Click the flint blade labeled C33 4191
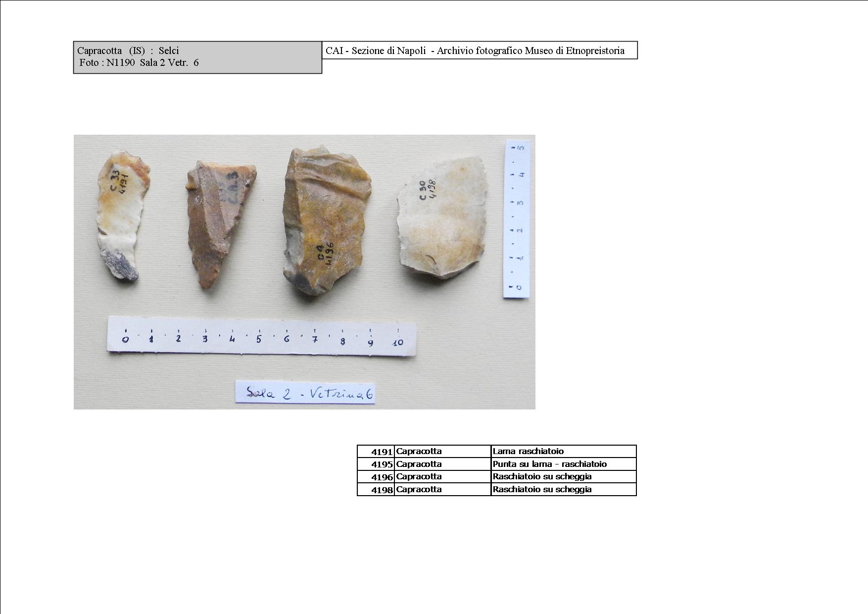868x614 pixels. [122, 217]
